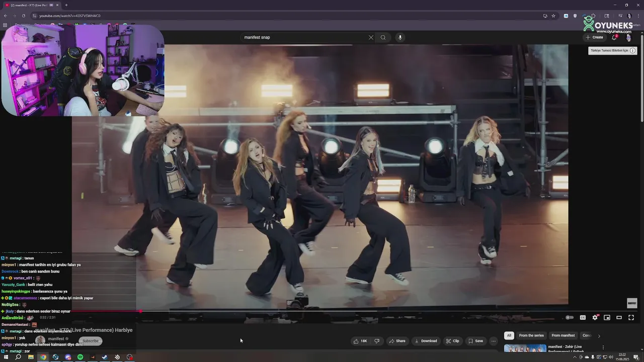Create a Clip of the video
The height and width of the screenshot is (362, 644).
[x=452, y=341]
